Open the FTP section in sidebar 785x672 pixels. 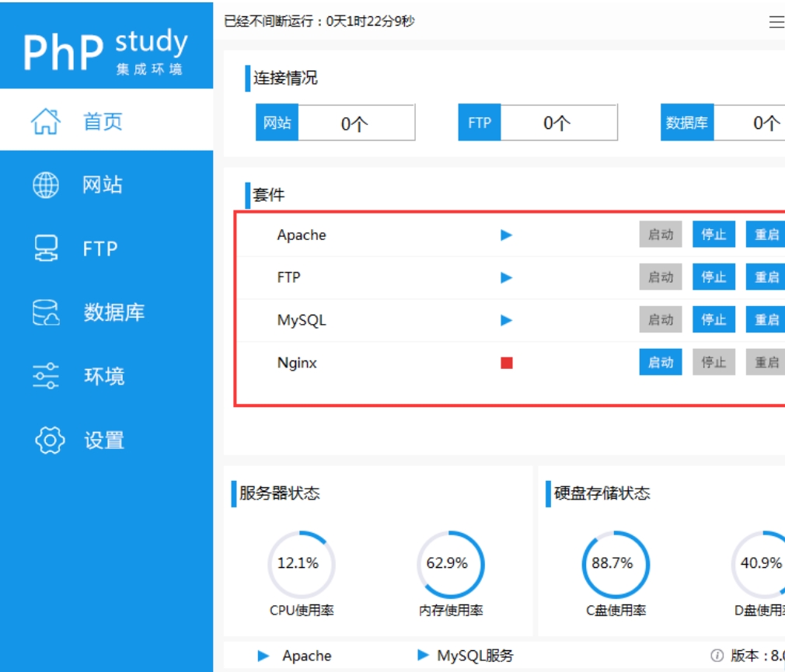click(x=106, y=248)
